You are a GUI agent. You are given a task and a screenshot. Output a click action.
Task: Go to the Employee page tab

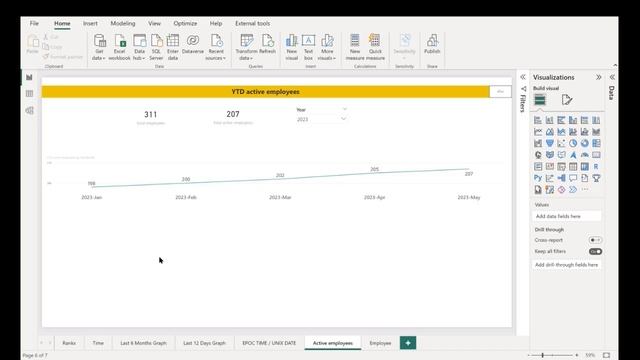[x=380, y=343]
